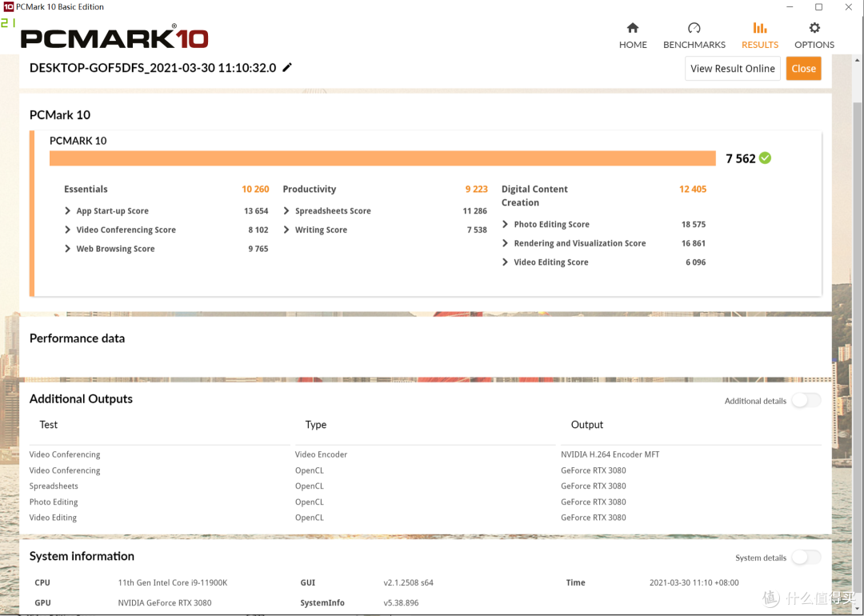Screen dimensions: 864x616
Task: Expand Video Editing Score
Action: 506,262
